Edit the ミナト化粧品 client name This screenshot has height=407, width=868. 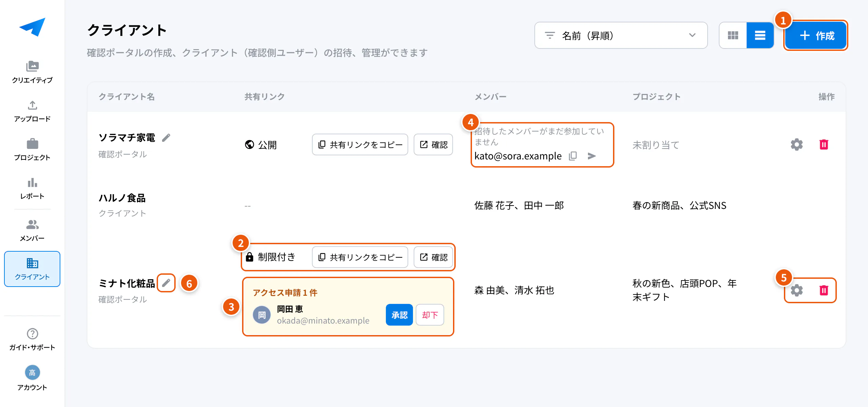166,283
